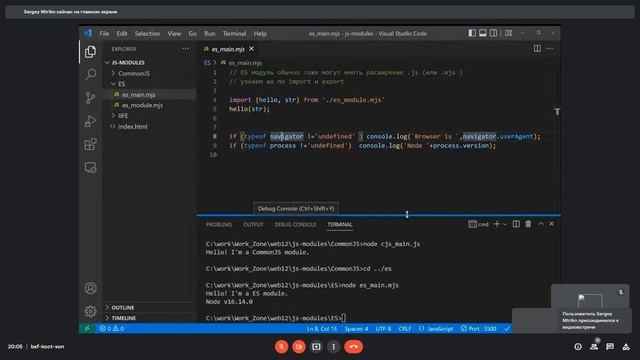
Task: Select the cmd terminal label
Action: (x=479, y=224)
